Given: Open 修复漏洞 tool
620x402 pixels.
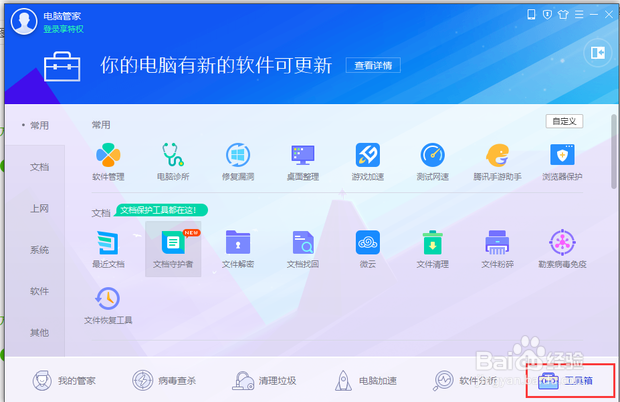Looking at the screenshot, I should pos(238,162).
